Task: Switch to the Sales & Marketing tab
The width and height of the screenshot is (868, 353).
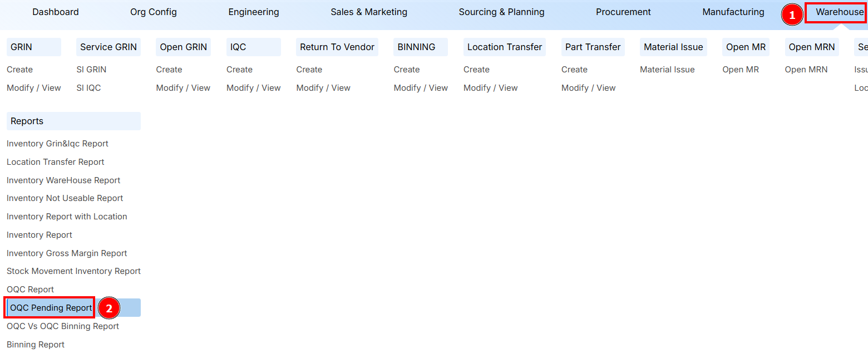Action: pyautogui.click(x=368, y=12)
